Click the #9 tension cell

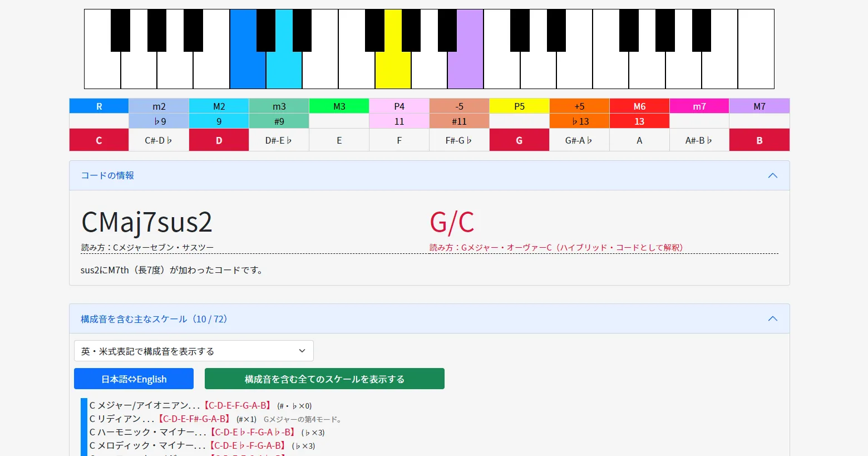279,121
